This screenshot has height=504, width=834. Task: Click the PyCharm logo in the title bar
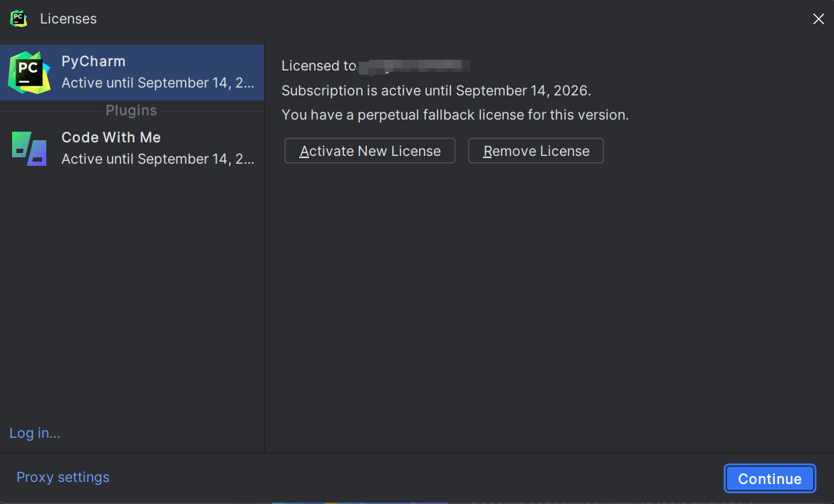coord(19,19)
